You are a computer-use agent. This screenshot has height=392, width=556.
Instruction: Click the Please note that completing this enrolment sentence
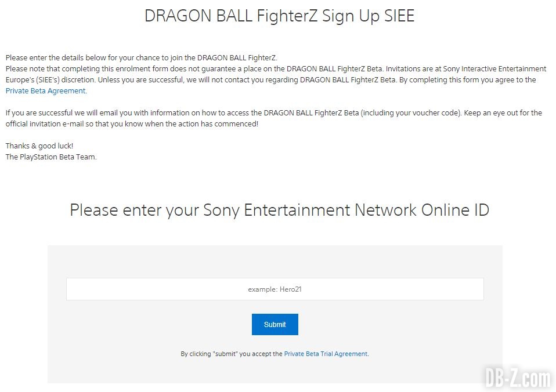tap(194, 69)
